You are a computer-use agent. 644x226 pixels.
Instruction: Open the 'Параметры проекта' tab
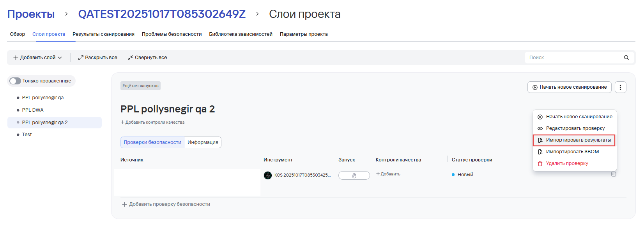[304, 34]
